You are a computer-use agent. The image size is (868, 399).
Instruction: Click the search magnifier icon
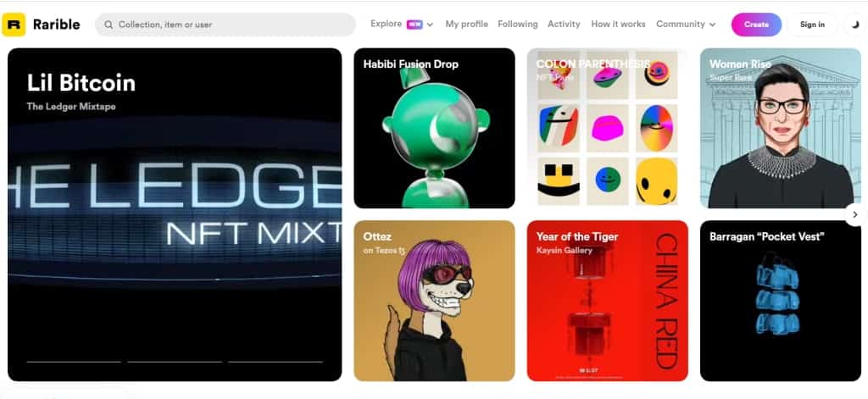(108, 25)
